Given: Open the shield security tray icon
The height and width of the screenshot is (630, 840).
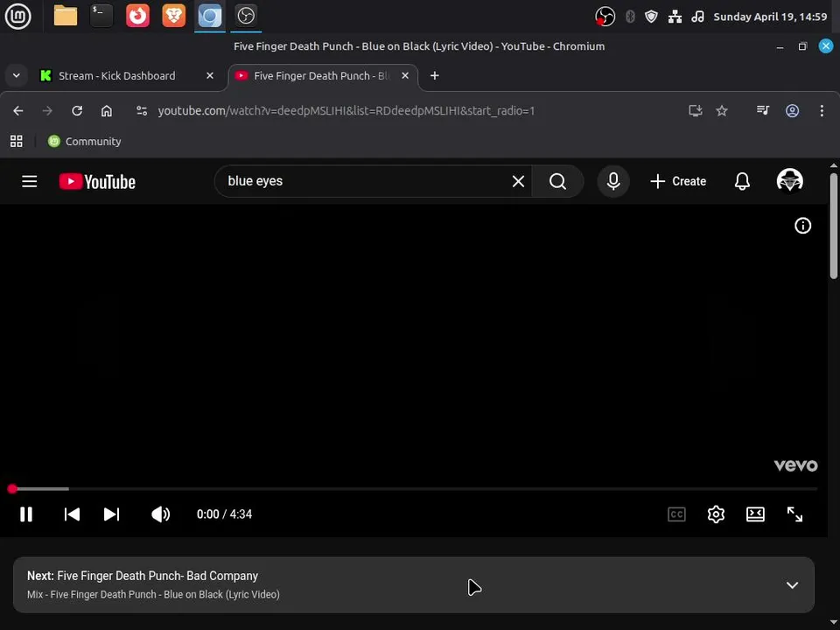Looking at the screenshot, I should [651, 17].
